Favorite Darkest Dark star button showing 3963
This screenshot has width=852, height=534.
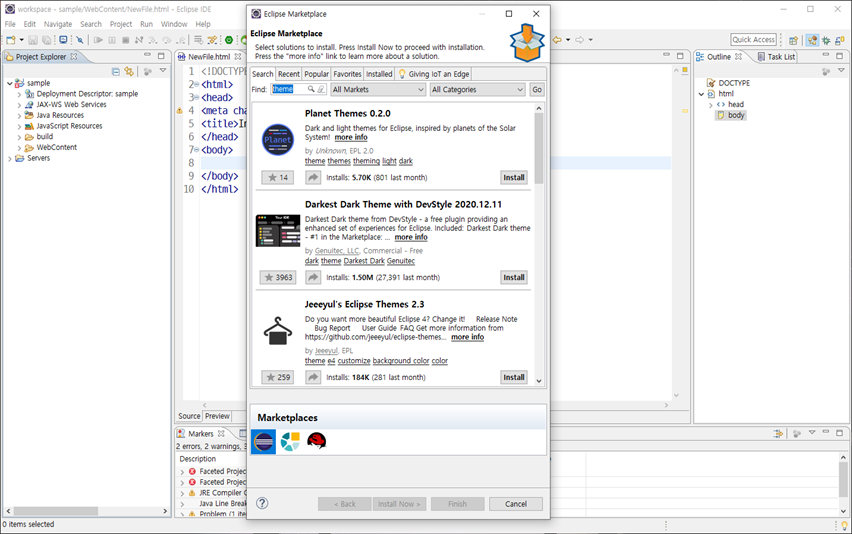click(278, 278)
